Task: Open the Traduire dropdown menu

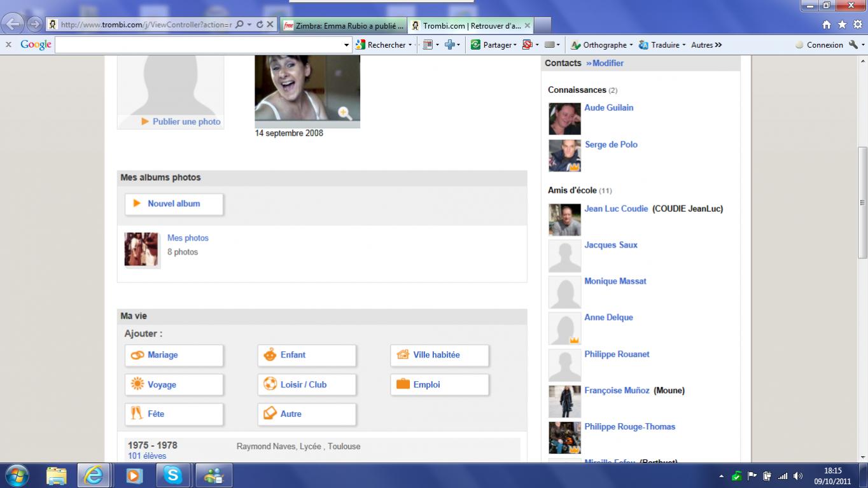Action: point(683,45)
